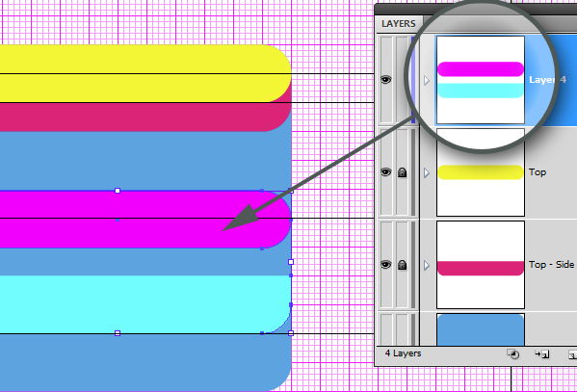This screenshot has width=577, height=392.
Task: Expand Layer 4 disclosure triangle
Action: coord(427,80)
